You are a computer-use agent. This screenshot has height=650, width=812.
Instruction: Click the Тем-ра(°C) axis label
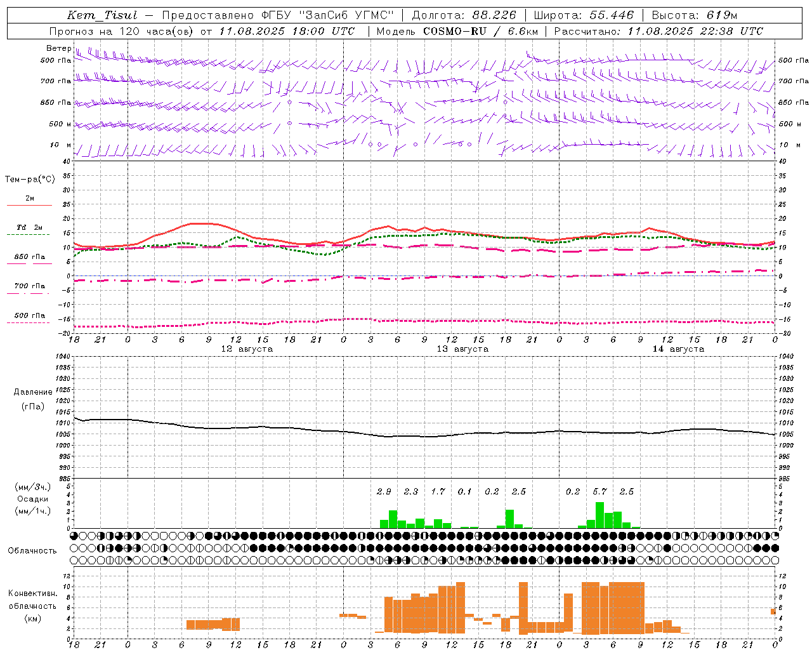(x=30, y=180)
